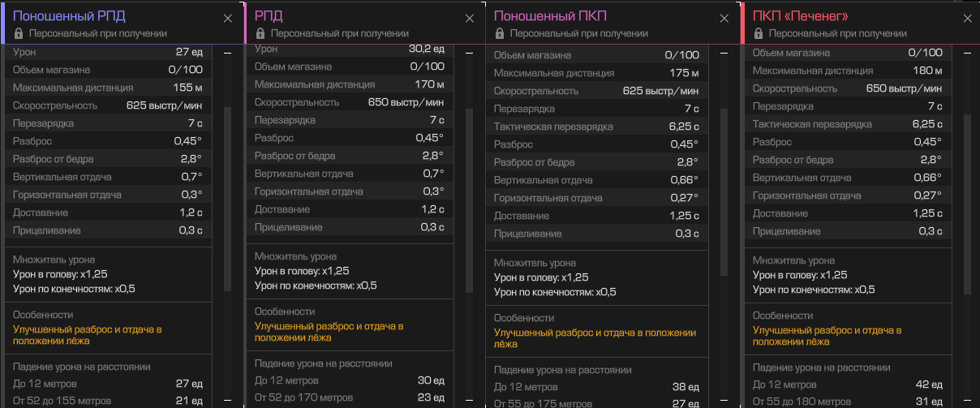Click orange Улучшенный разброс text in Поношенный ПКП

coord(595,339)
